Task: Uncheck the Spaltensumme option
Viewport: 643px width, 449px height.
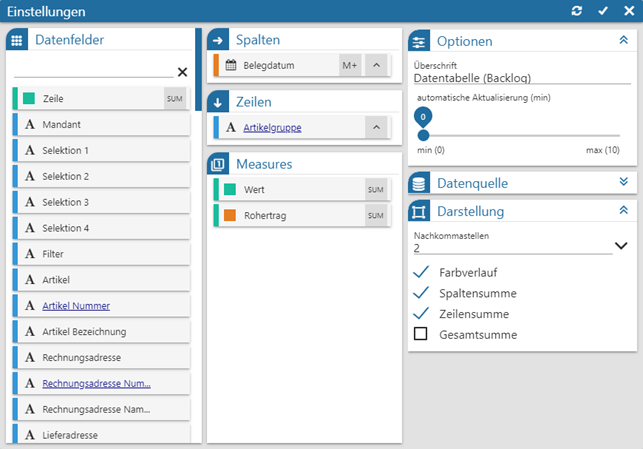Action: pos(421,293)
